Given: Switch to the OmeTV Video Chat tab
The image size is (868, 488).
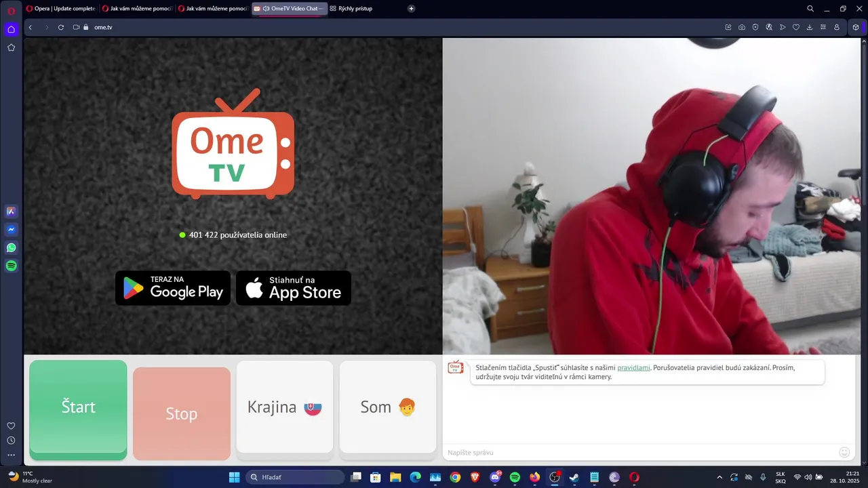Looking at the screenshot, I should [290, 9].
